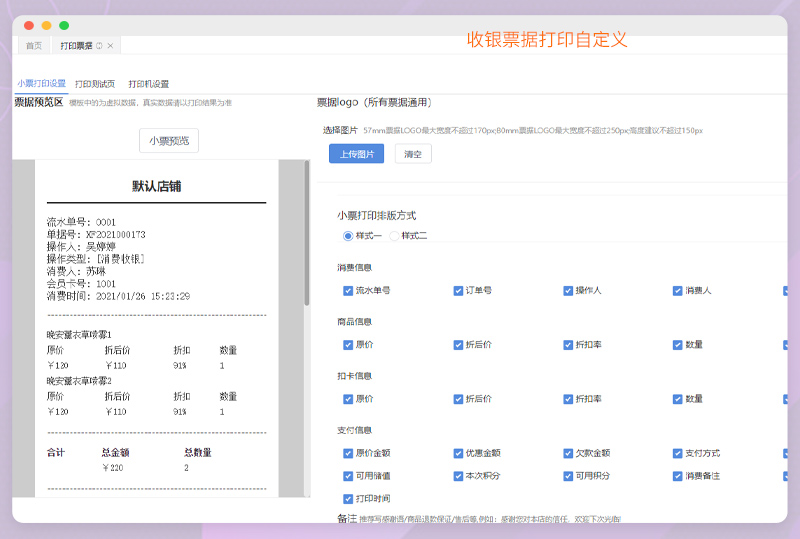
Task: Click the yellow macOS minimize button
Action: [x=46, y=25]
